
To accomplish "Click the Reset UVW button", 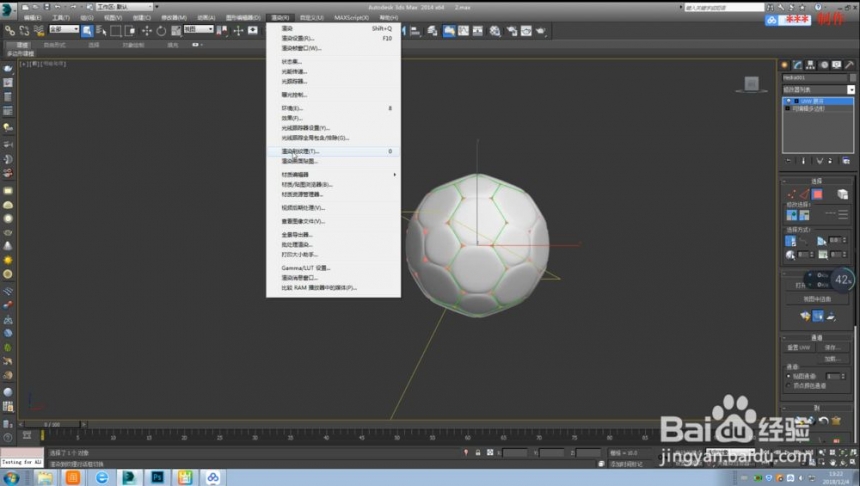I will click(799, 348).
